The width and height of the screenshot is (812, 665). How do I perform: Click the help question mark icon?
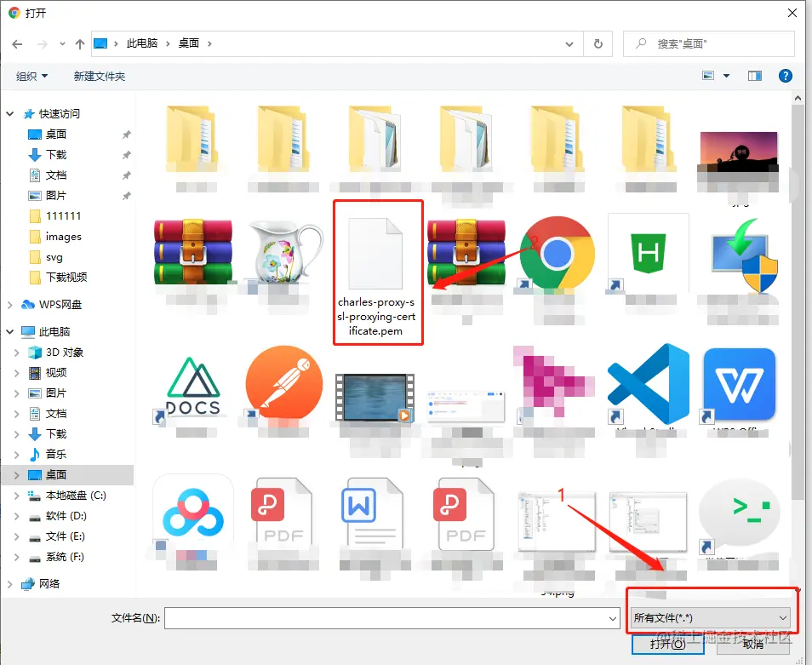785,76
